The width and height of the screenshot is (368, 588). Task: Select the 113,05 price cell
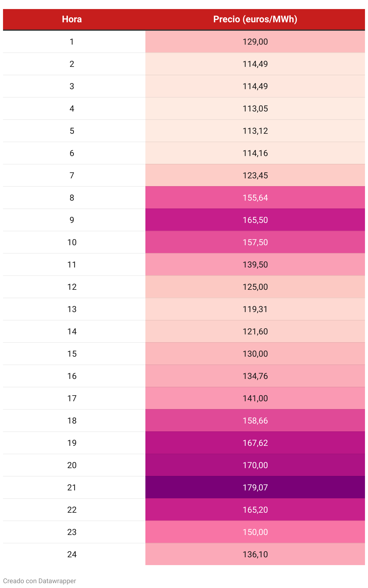(255, 108)
